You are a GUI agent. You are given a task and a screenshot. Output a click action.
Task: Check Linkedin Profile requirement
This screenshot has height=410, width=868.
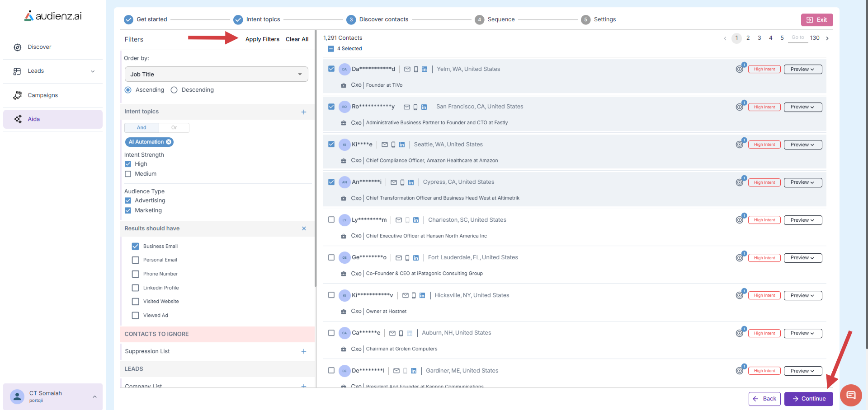(135, 288)
